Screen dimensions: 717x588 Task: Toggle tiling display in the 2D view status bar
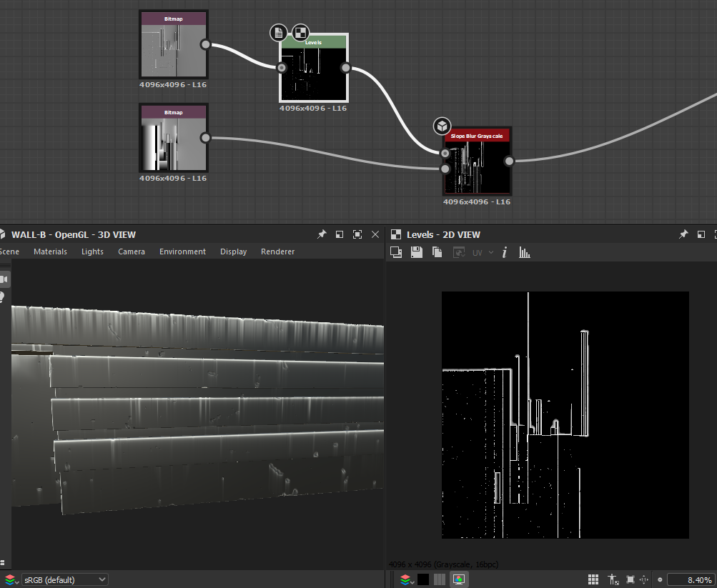(440, 579)
